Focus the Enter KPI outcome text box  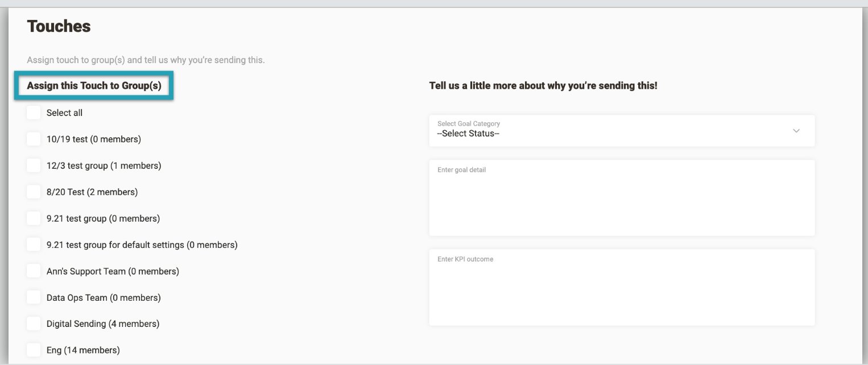coord(621,290)
